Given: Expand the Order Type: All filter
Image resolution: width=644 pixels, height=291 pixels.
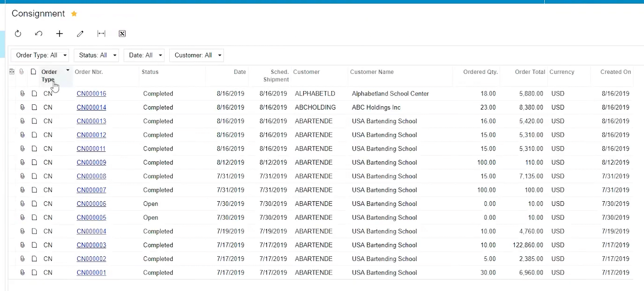Looking at the screenshot, I should pos(40,55).
